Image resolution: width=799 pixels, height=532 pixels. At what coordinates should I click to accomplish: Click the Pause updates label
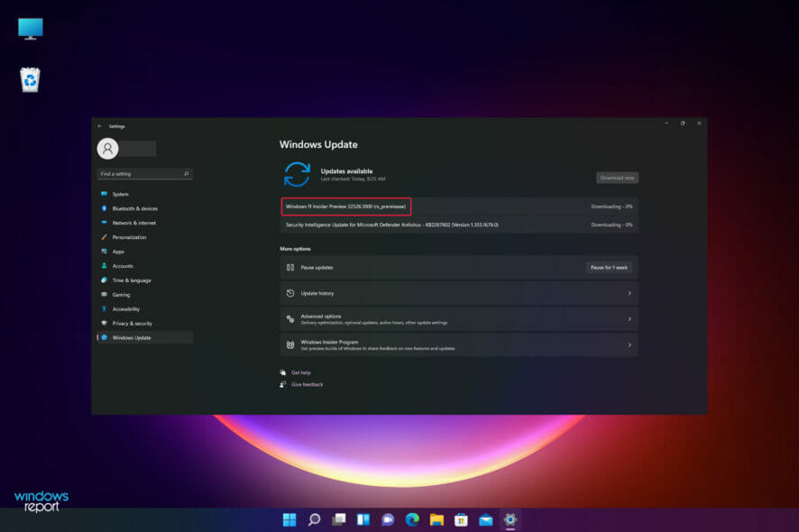click(x=317, y=268)
